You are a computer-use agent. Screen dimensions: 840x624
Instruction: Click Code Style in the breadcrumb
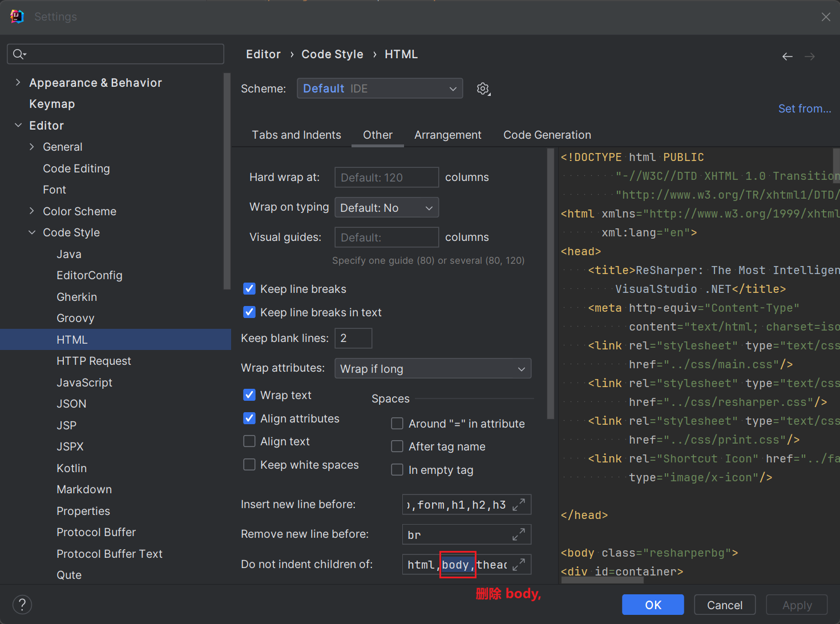click(x=332, y=54)
